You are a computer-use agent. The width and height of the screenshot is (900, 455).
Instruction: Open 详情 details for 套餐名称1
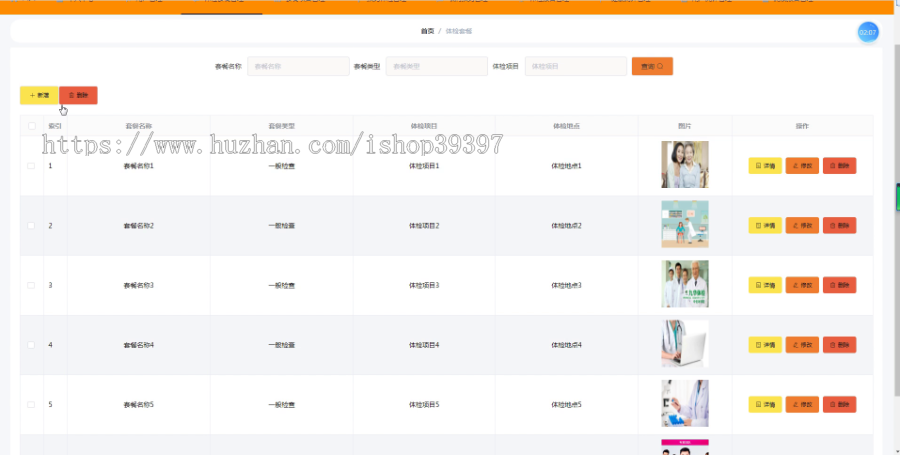[765, 166]
